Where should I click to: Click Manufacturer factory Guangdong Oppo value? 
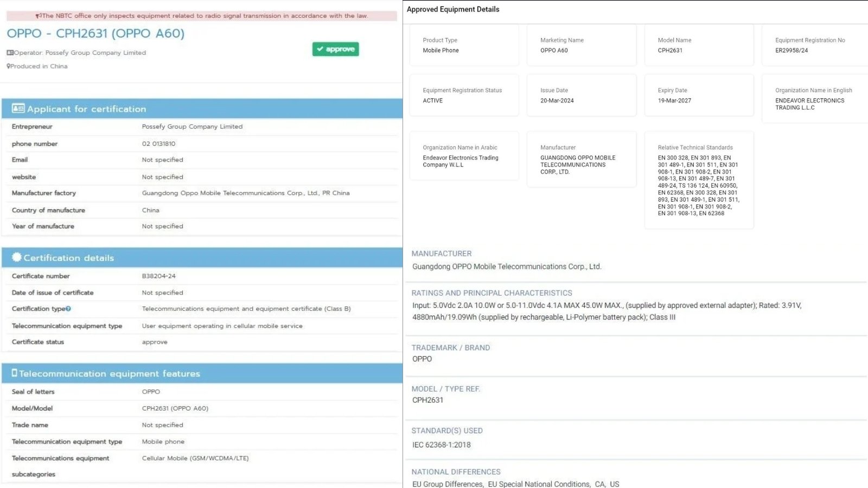coord(246,193)
